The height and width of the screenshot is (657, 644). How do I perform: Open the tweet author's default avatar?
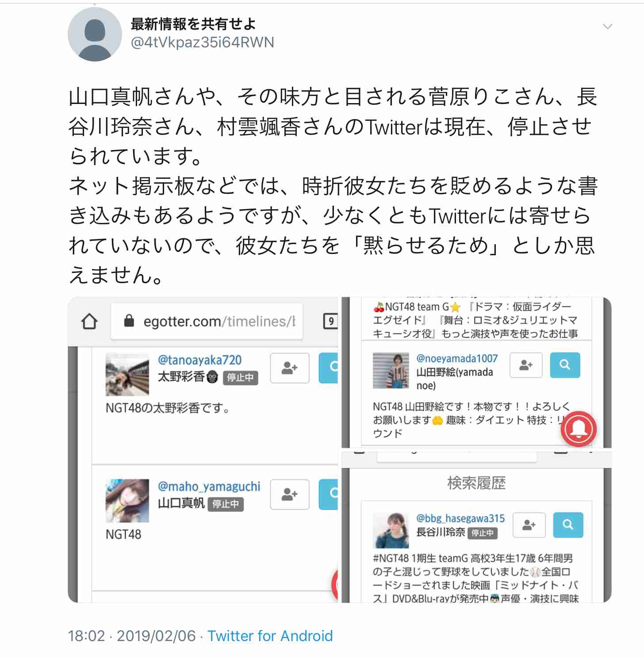[x=95, y=35]
